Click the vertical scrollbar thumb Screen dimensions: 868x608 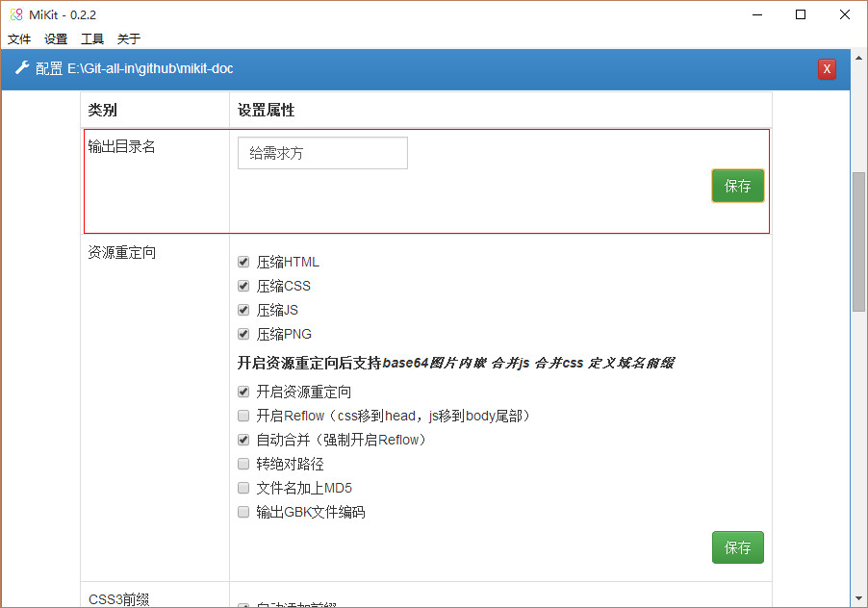858,241
